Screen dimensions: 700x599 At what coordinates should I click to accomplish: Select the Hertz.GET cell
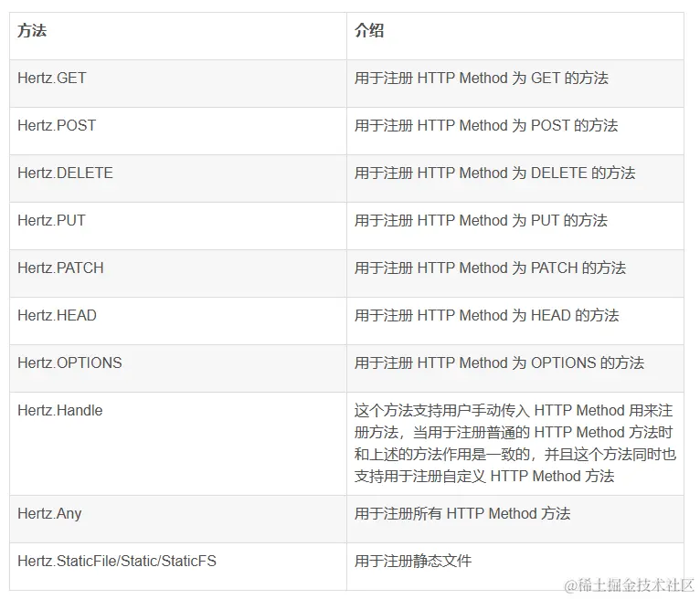click(x=52, y=79)
